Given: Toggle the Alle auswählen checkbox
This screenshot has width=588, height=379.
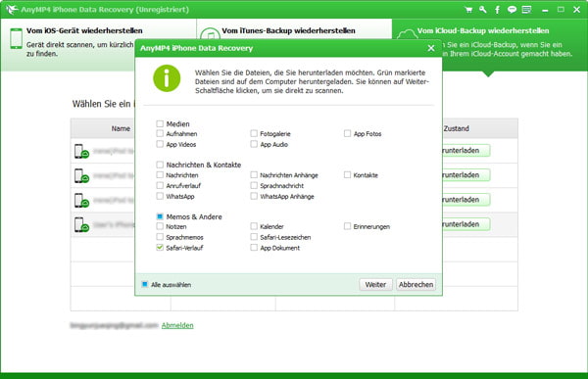Looking at the screenshot, I should click(x=145, y=284).
